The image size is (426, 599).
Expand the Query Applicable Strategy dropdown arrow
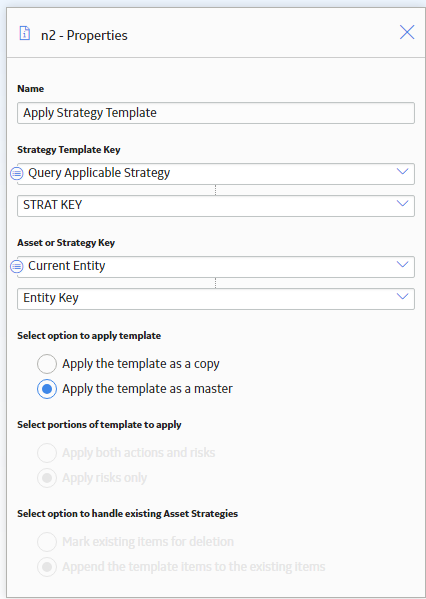[402, 172]
